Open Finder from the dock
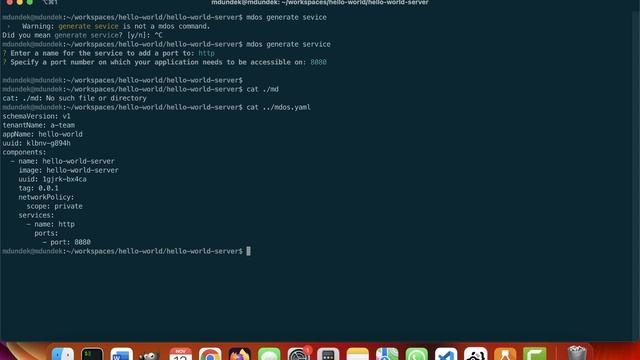Screen dimensions: 640x360 click(63, 354)
